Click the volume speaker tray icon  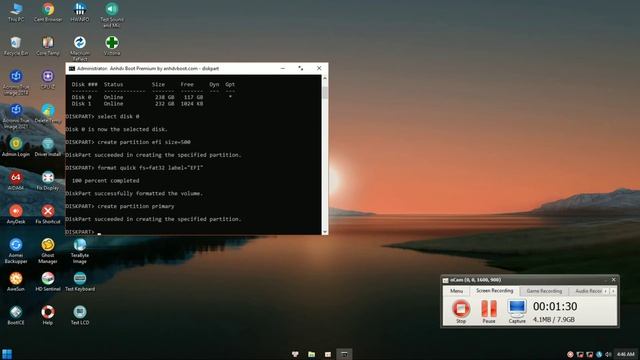tap(608, 354)
